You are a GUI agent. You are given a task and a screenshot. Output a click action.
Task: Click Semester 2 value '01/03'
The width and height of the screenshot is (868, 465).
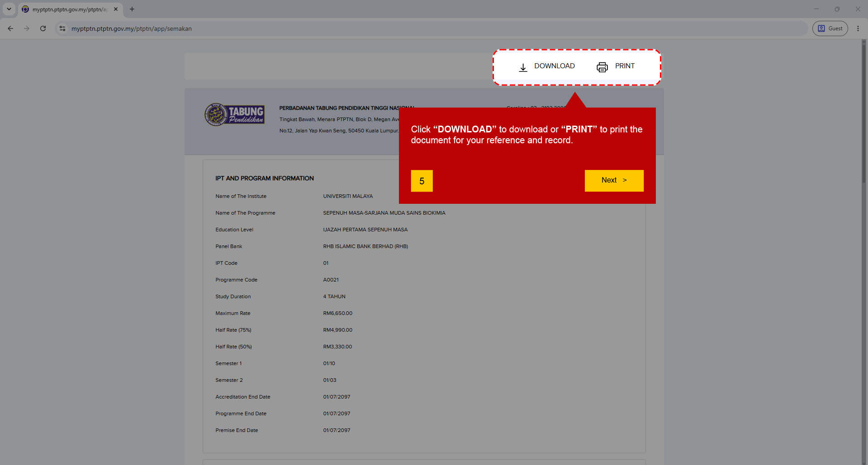(x=329, y=380)
